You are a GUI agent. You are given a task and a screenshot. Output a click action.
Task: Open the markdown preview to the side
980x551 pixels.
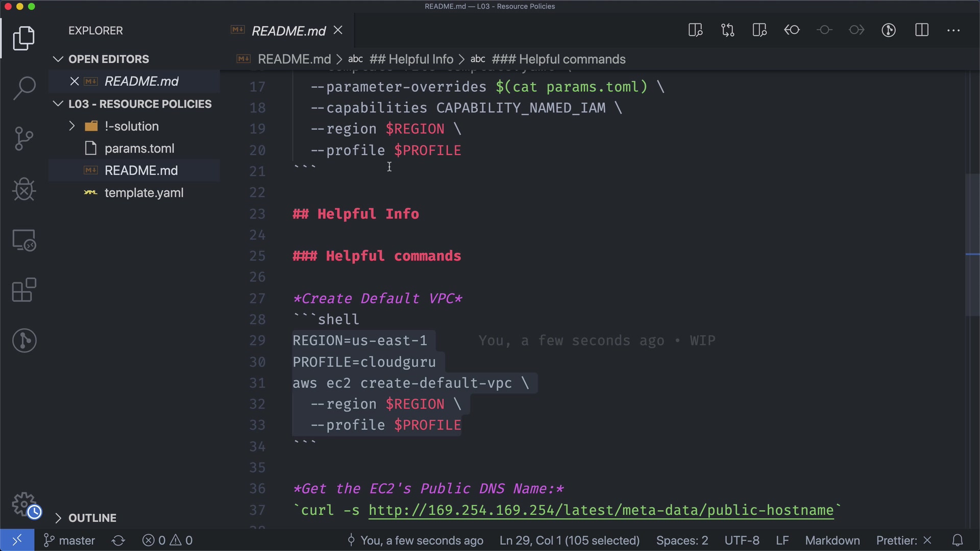click(695, 30)
